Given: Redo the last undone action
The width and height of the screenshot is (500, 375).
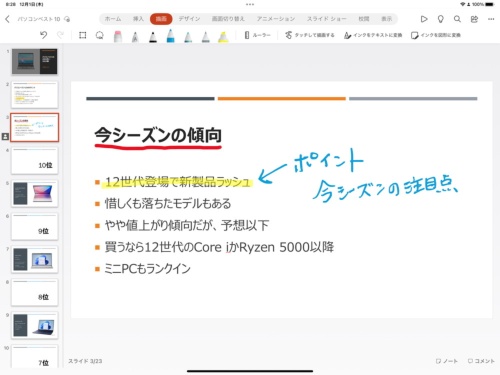Looking at the screenshot, I should point(60,35).
